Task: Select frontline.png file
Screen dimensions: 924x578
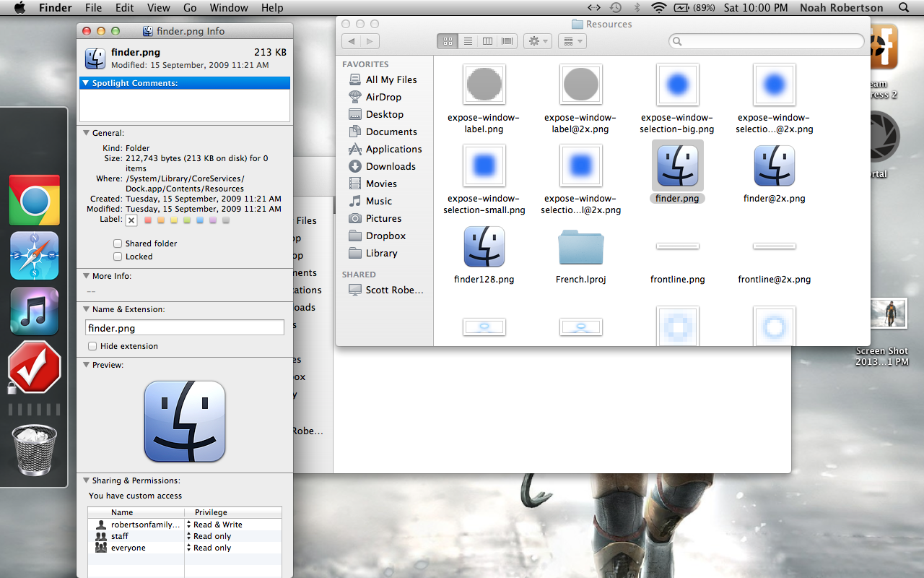Action: coord(677,246)
